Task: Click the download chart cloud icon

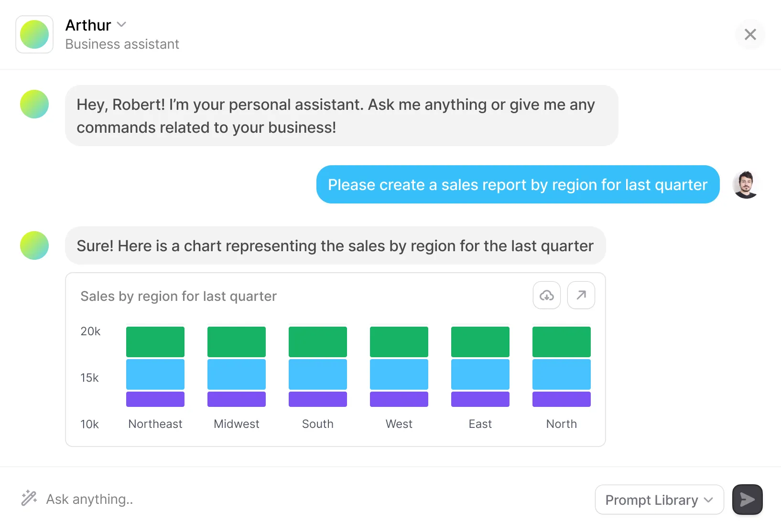Action: point(546,296)
